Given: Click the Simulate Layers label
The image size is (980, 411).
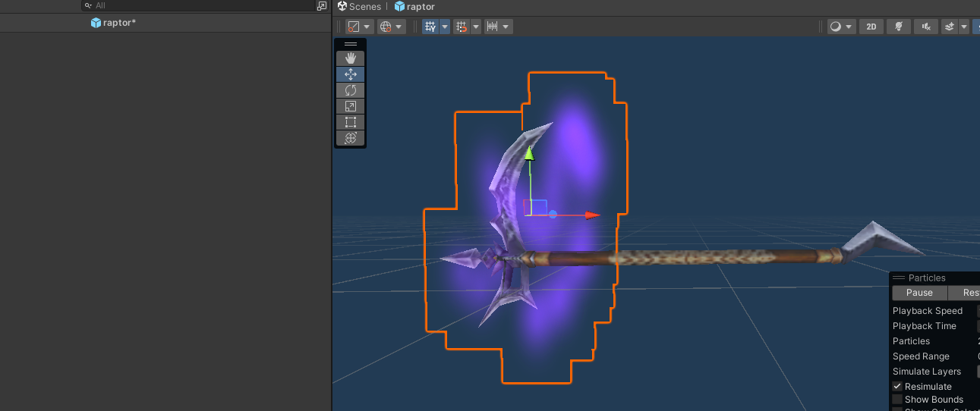Looking at the screenshot, I should 927,372.
